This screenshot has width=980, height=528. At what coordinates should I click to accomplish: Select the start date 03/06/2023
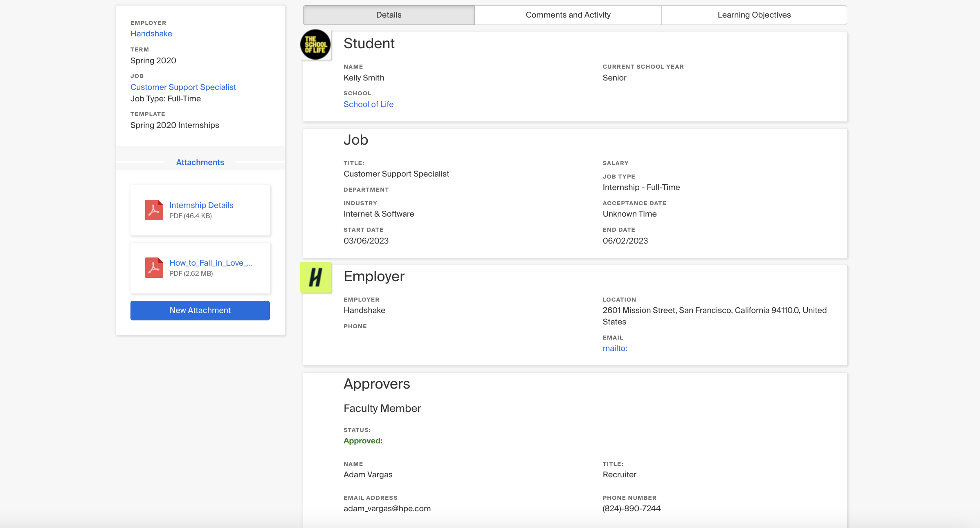pyautogui.click(x=366, y=241)
